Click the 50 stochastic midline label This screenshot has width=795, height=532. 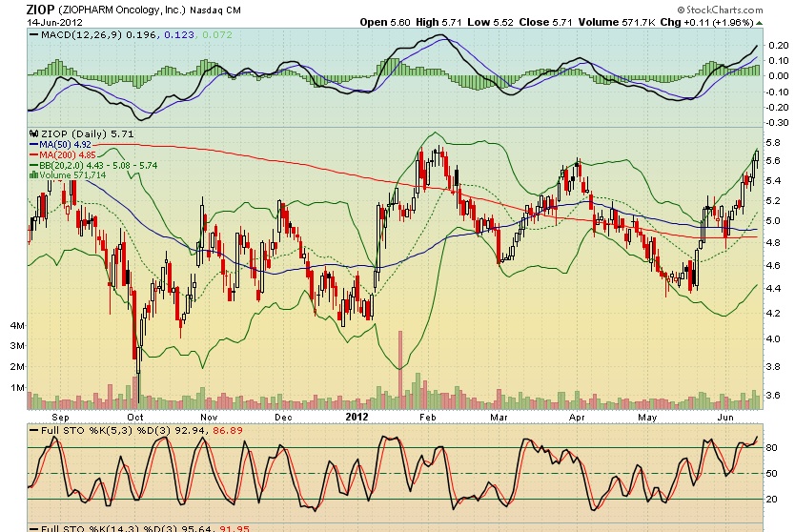click(x=772, y=473)
